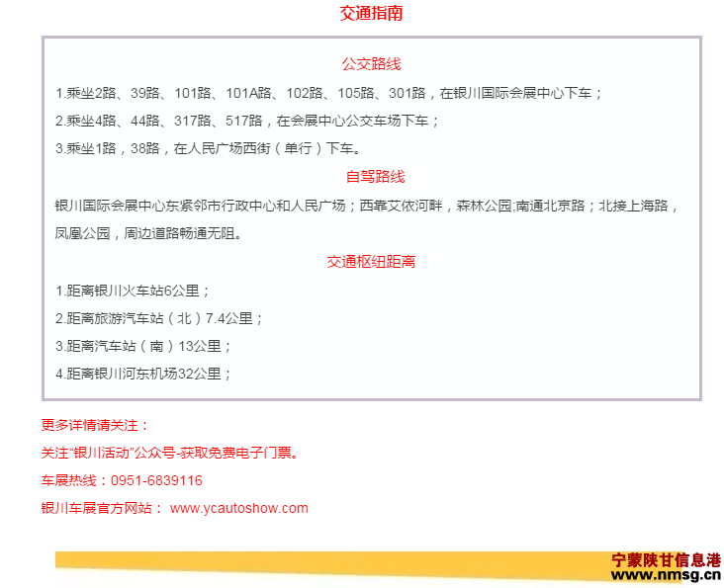Click the 交通指南 heading
This screenshot has width=724, height=588.
pos(371,13)
